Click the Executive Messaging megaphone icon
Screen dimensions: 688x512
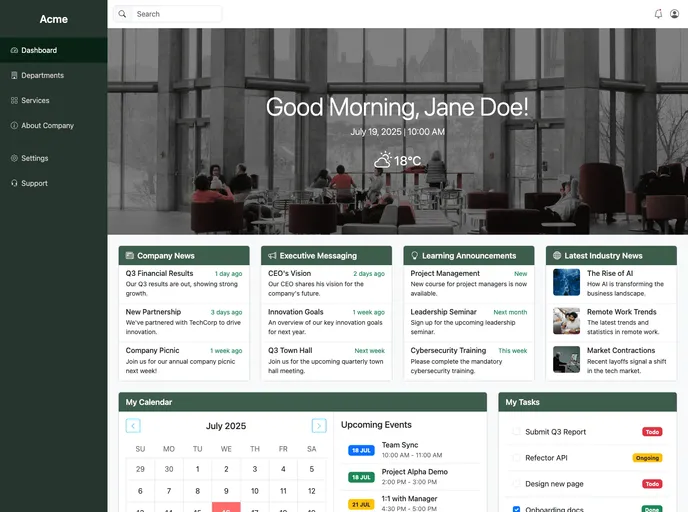point(272,256)
